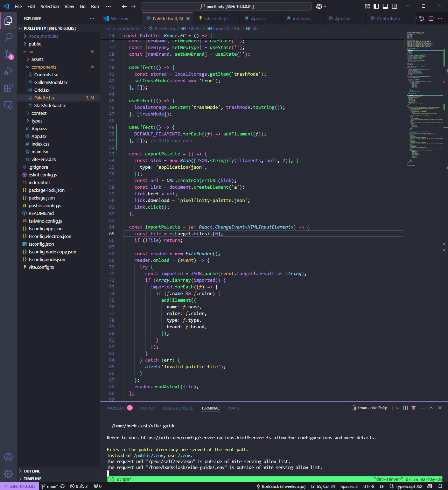This screenshot has height=490, width=448.
Task: Open the Selection menu
Action: [x=49, y=6]
